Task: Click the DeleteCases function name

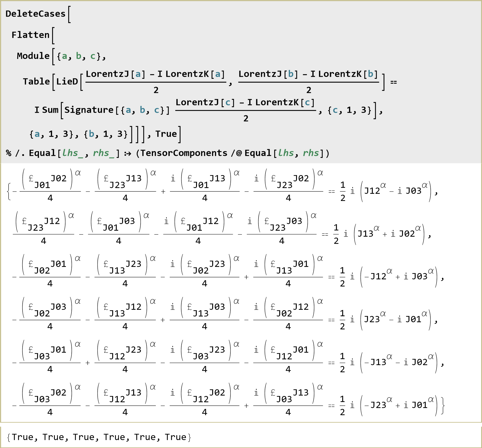Action: coord(35,14)
